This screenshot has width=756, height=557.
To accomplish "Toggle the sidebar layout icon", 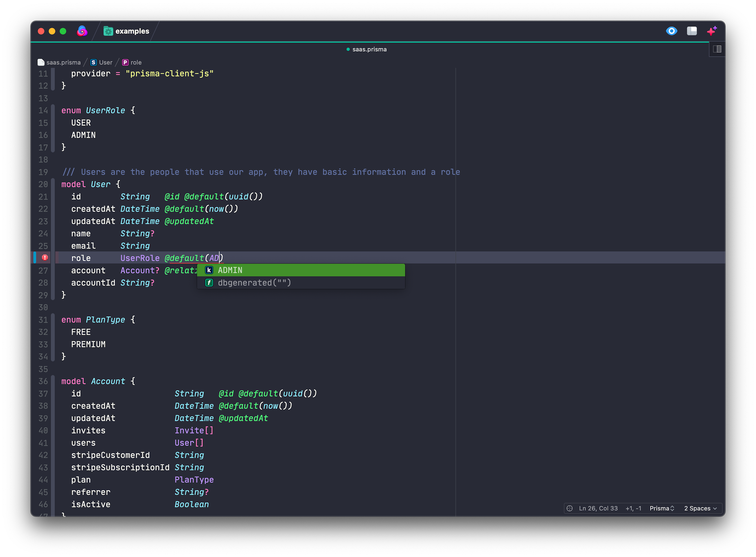I will tap(692, 31).
